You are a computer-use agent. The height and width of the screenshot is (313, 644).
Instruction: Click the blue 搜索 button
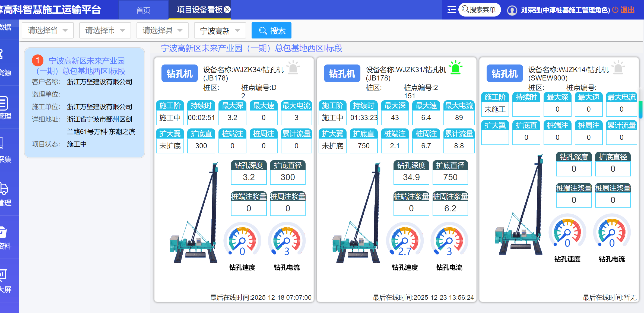pos(271,30)
